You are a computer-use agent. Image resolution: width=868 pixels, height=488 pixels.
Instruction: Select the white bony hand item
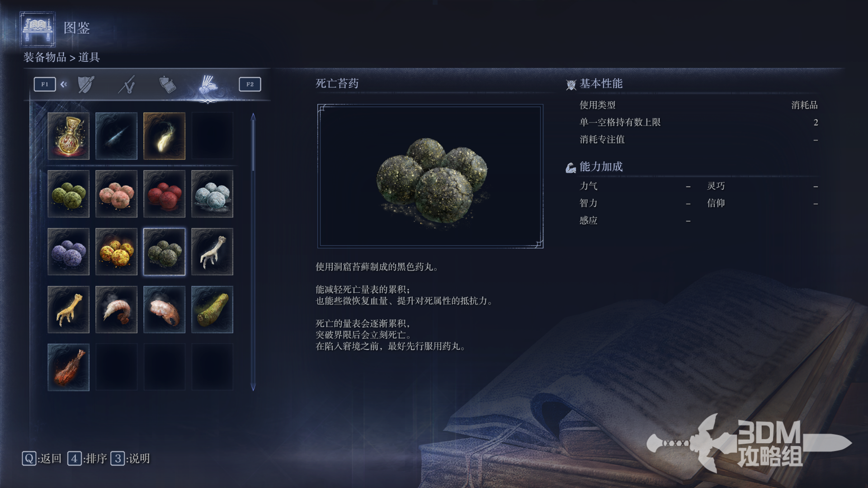(212, 252)
